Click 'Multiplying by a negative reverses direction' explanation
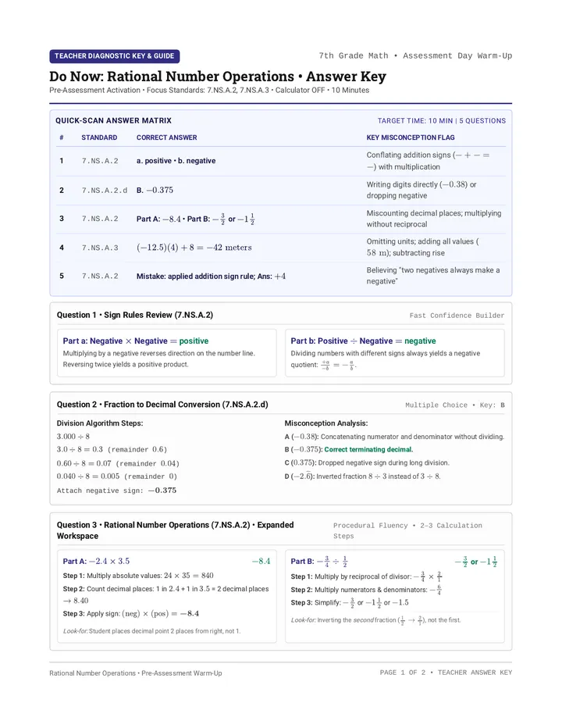The width and height of the screenshot is (562, 728). pyautogui.click(x=158, y=359)
